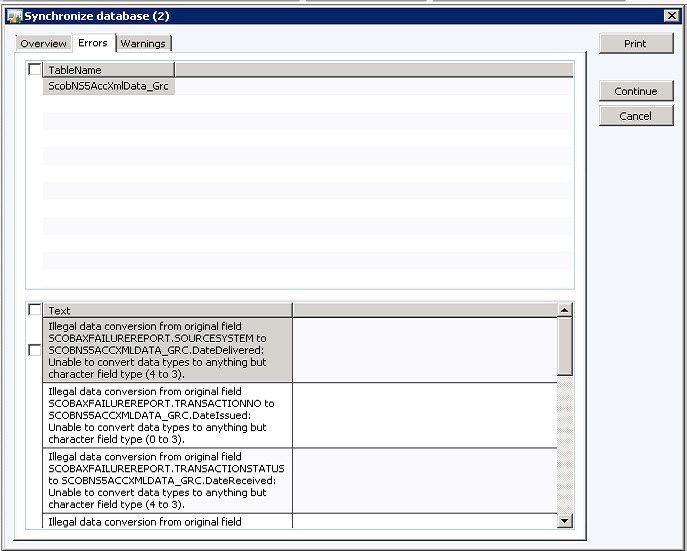Click the Synchronize database title bar icon
This screenshot has height=551, width=687.
14,16
